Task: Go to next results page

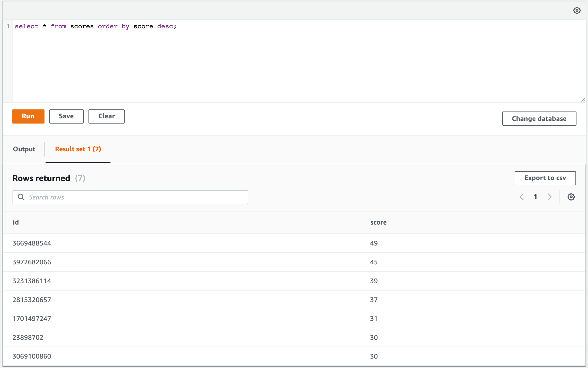Action: 550,197
